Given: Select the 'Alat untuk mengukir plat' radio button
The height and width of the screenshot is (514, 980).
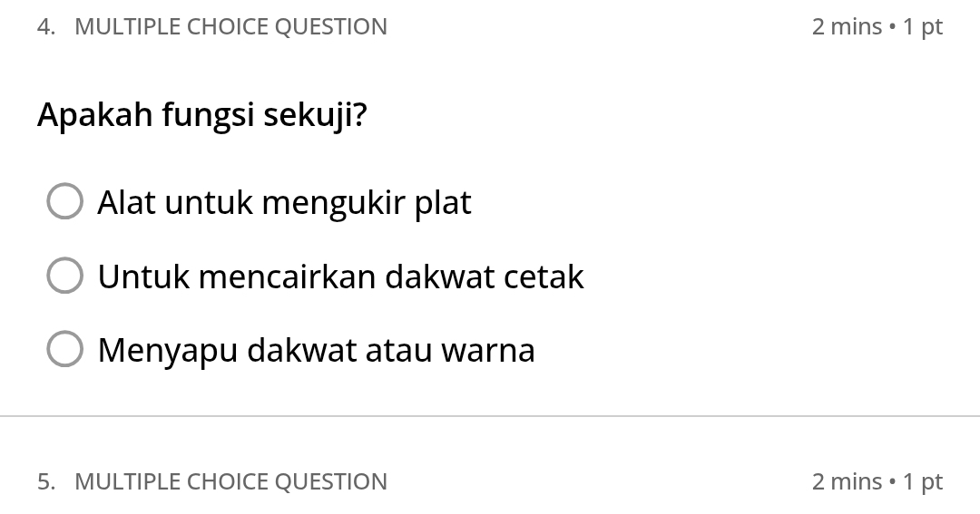Looking at the screenshot, I should click(64, 202).
